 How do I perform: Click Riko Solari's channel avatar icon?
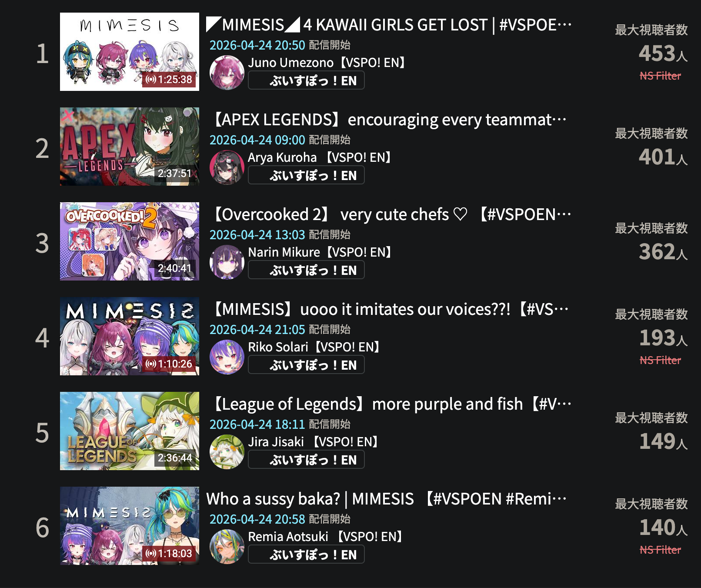click(x=227, y=357)
